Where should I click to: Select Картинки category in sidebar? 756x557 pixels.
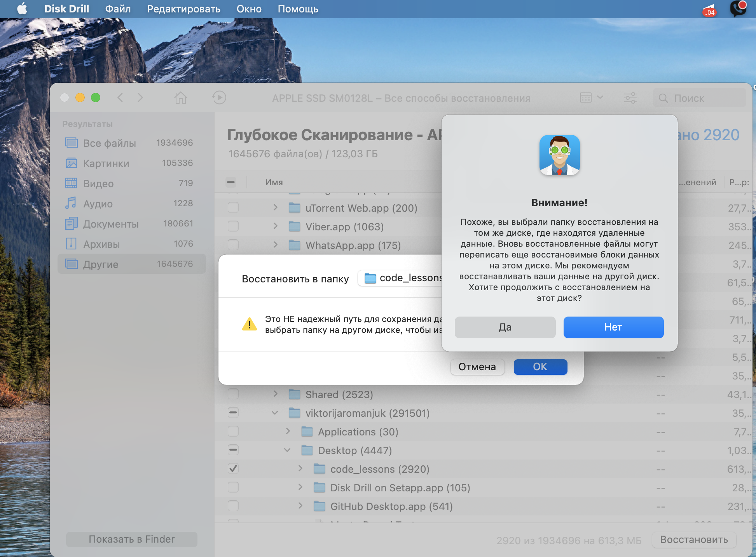pos(131,163)
